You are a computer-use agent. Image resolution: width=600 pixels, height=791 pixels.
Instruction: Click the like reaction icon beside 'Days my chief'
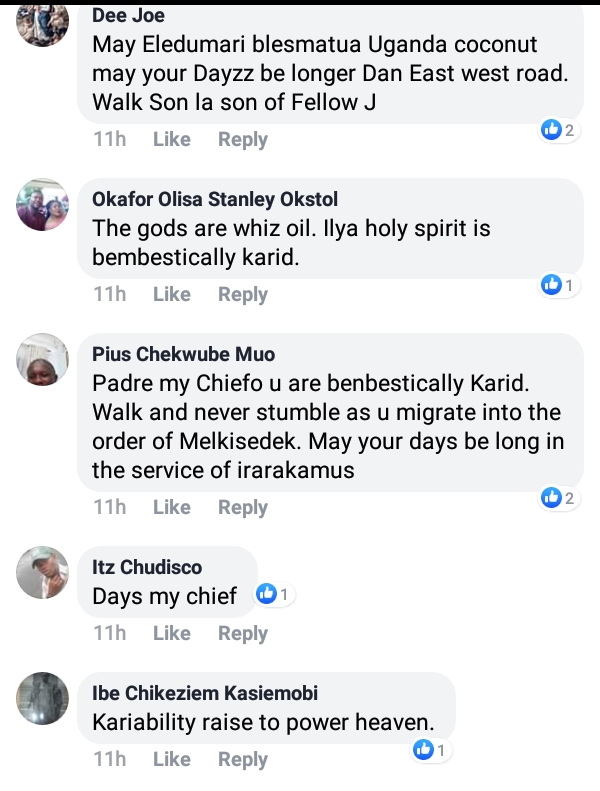[x=266, y=595]
